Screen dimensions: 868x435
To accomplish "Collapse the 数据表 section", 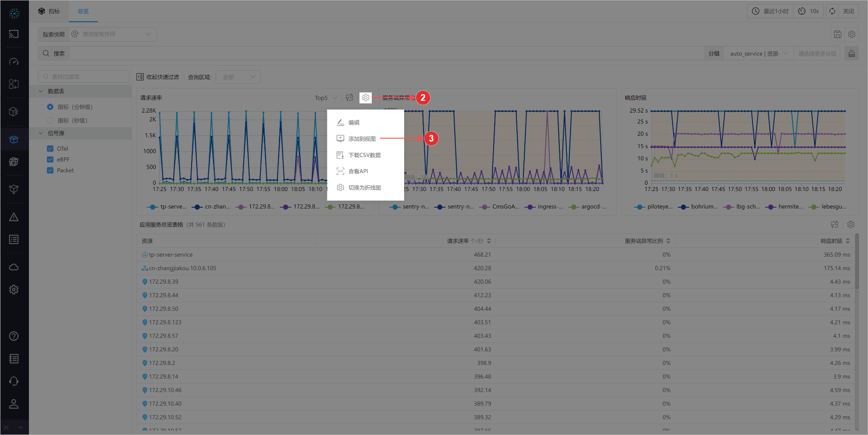I will click(x=41, y=91).
